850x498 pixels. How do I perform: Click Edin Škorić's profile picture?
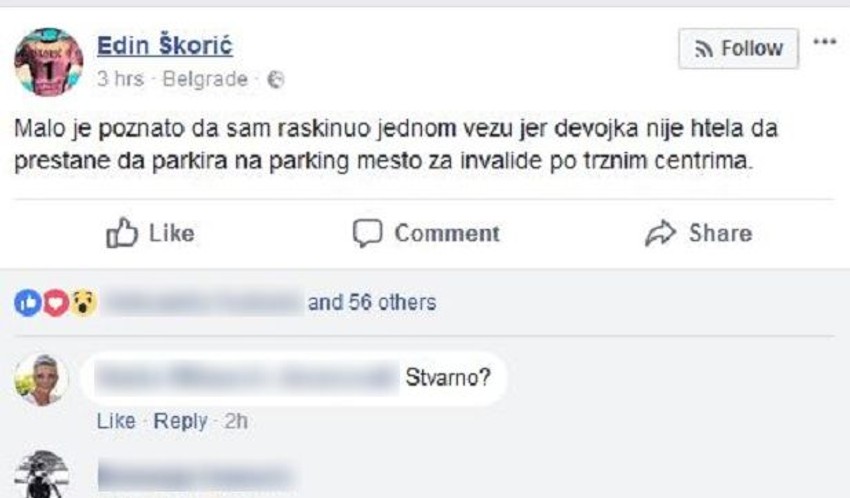click(48, 61)
